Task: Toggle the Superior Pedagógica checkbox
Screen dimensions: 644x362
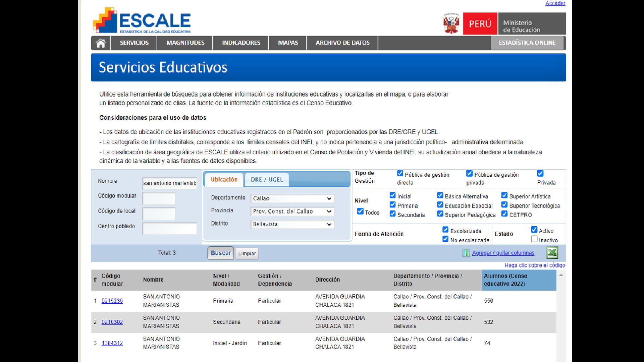Action: 440,214
